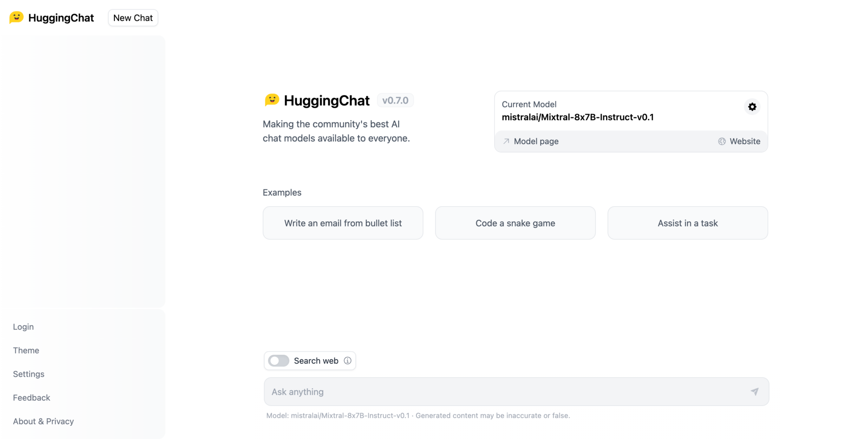
Task: Try the 'Write an email from bullet list' example
Action: 343,223
